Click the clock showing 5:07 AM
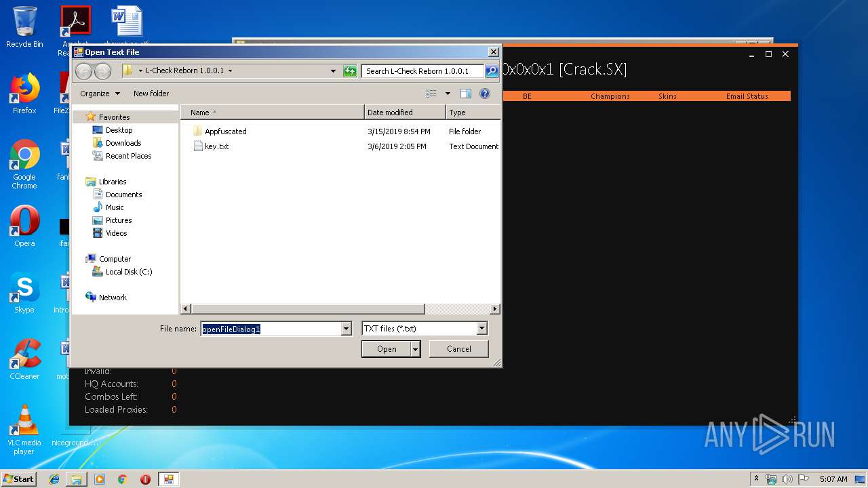The width and height of the screenshot is (868, 488). [833, 479]
